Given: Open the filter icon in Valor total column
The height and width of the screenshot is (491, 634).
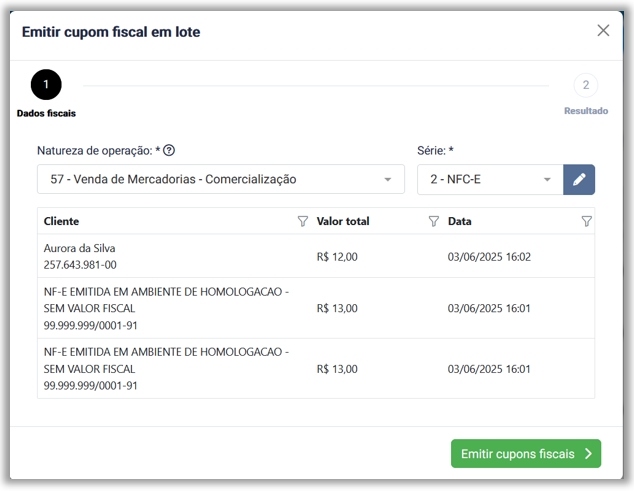Looking at the screenshot, I should coord(433,221).
